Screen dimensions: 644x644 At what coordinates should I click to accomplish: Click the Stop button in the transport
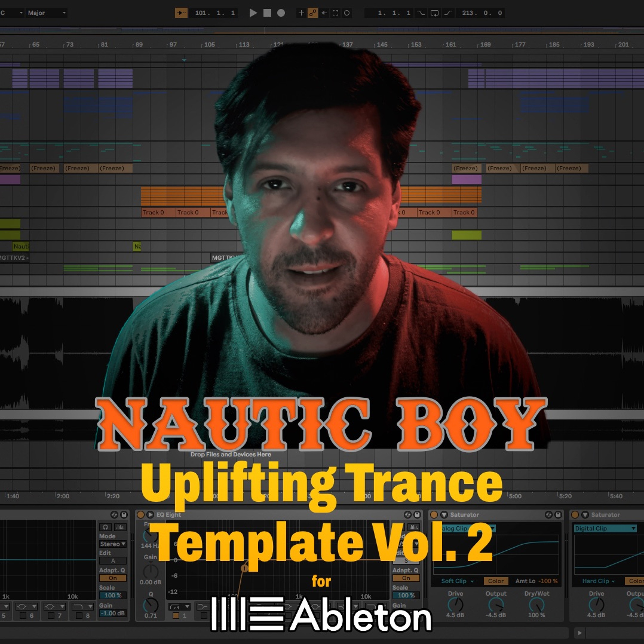point(267,13)
